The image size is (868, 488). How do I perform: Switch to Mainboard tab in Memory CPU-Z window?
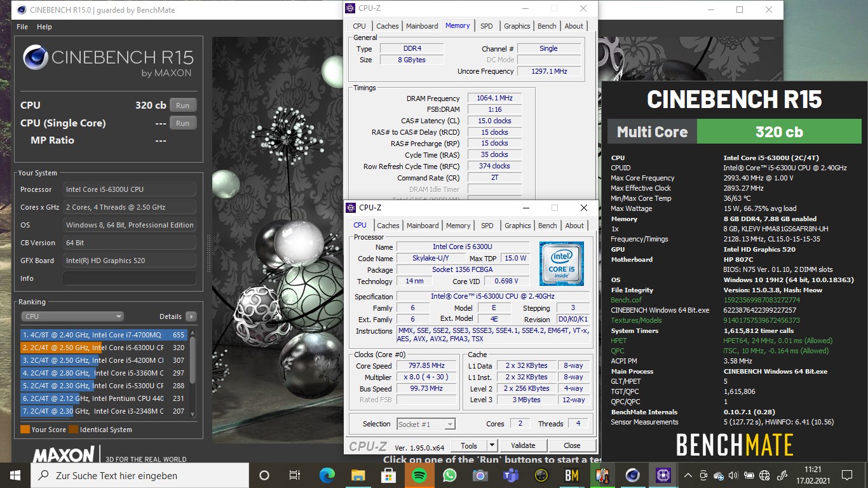422,26
